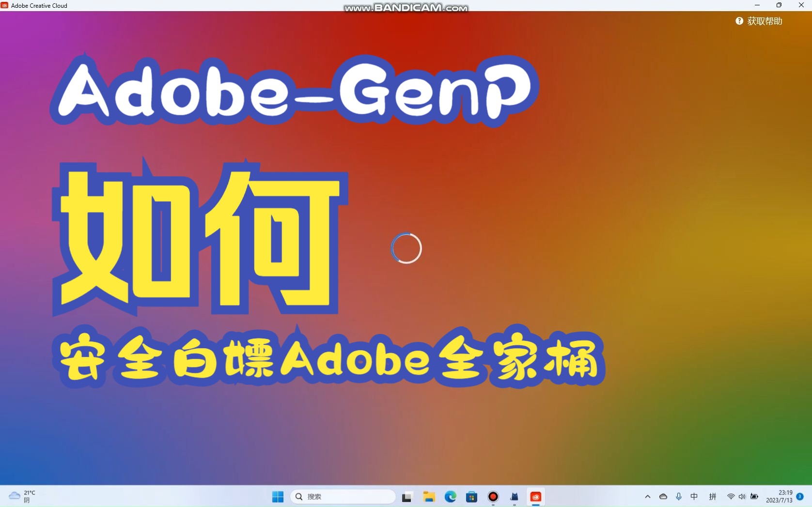Open the clock showing 23:19
812x507 pixels.
[779, 497]
